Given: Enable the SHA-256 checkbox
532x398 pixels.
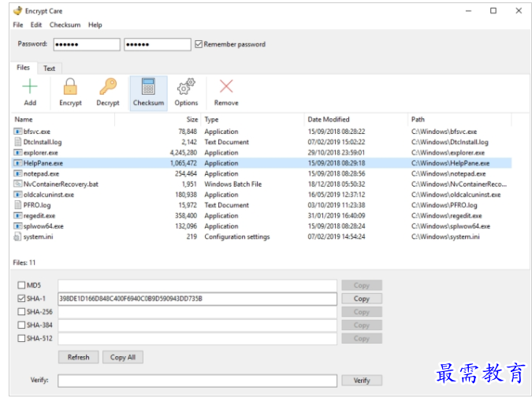Looking at the screenshot, I should point(21,311).
